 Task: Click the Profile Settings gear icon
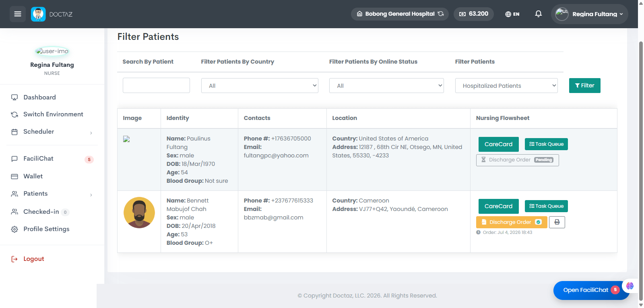14,229
